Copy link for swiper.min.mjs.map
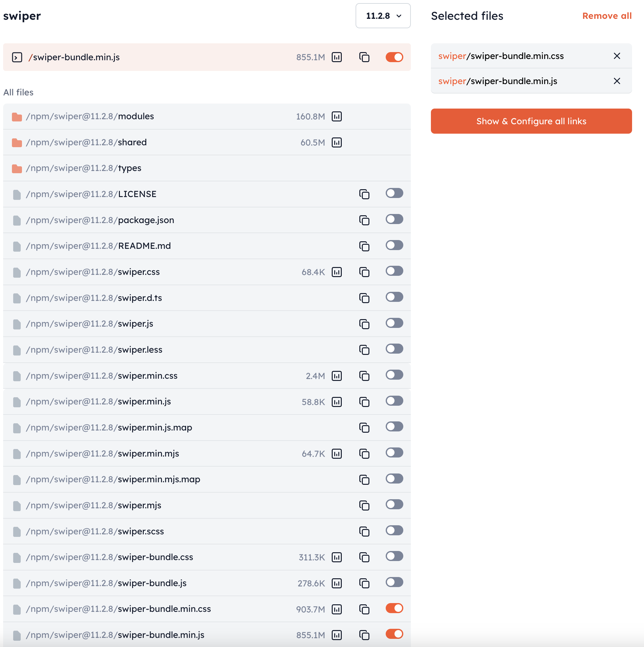The height and width of the screenshot is (647, 644). (x=364, y=479)
